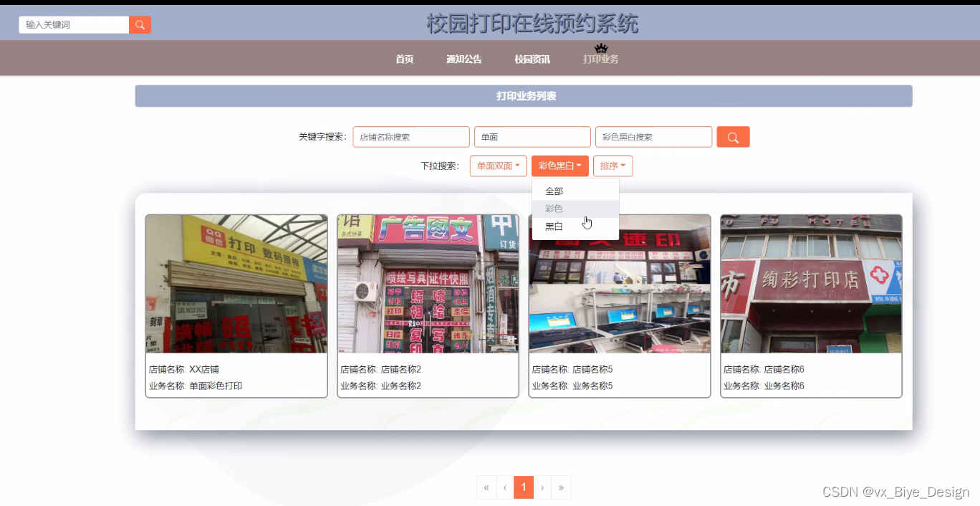Open the 店铺名称6 shop photo

point(811,284)
